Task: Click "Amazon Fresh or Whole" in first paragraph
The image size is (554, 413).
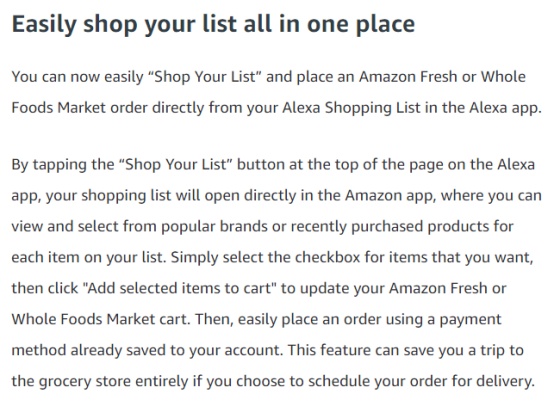Action: tap(442, 77)
